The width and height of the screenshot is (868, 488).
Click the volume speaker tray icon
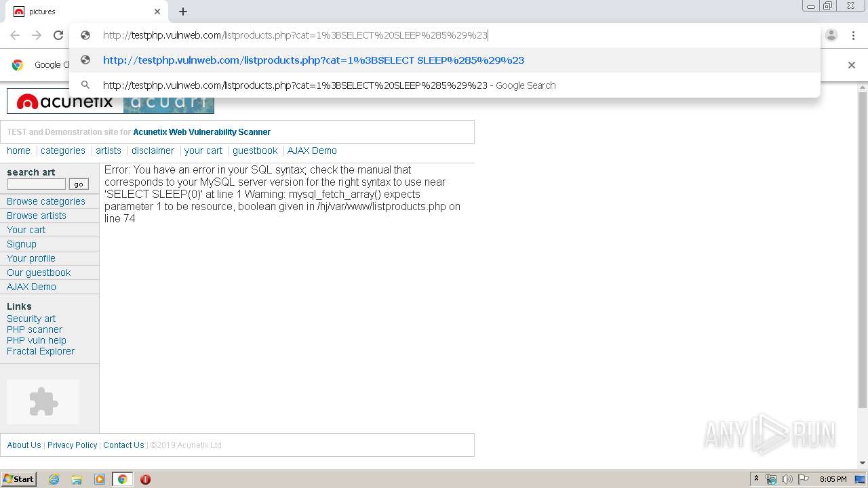click(x=787, y=479)
